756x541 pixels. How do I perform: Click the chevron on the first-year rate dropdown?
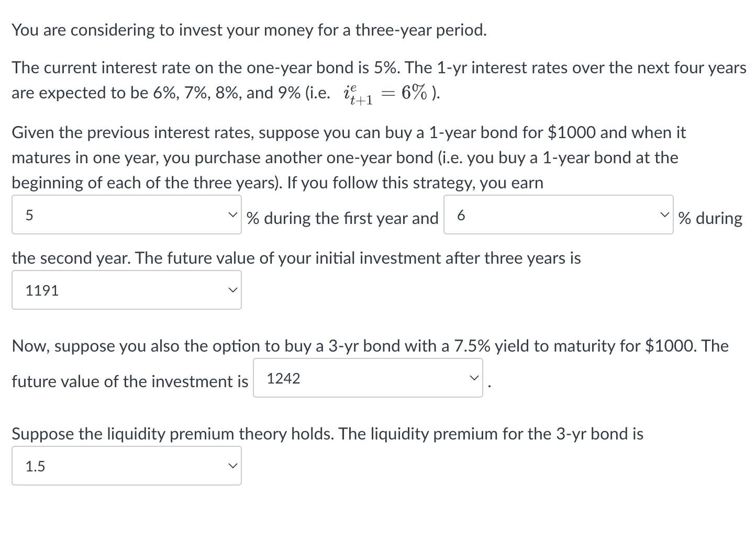point(232,215)
